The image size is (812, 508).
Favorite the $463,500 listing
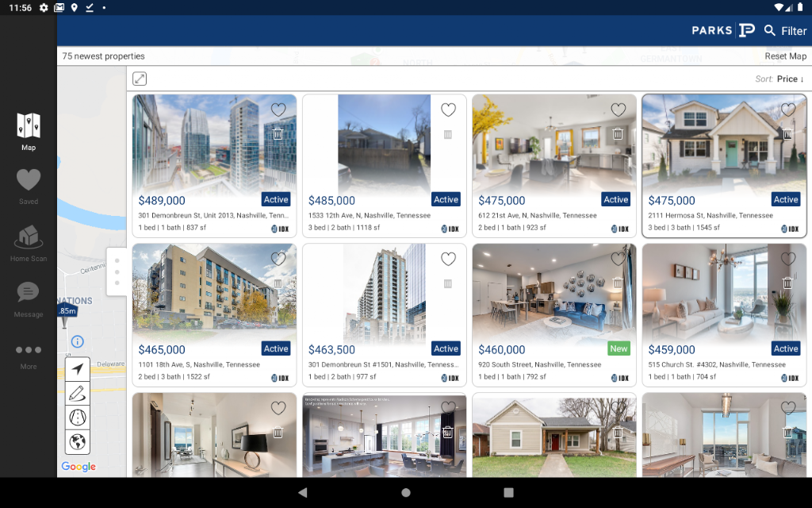pyautogui.click(x=448, y=260)
